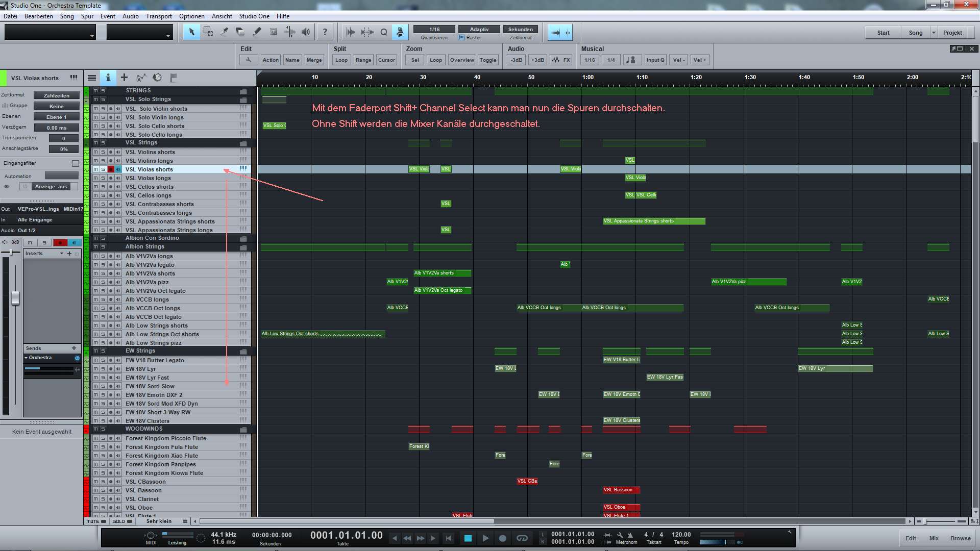980x551 pixels.
Task: Click the +3dB audio button
Action: pos(537,60)
